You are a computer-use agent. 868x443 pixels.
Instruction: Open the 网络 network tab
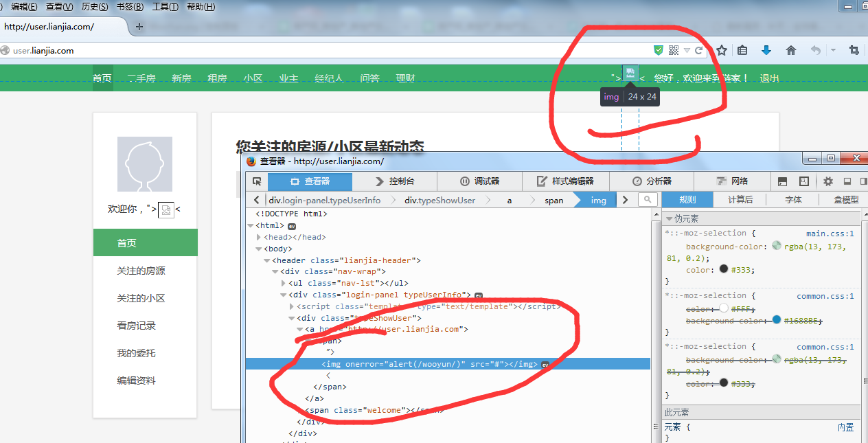click(x=732, y=181)
